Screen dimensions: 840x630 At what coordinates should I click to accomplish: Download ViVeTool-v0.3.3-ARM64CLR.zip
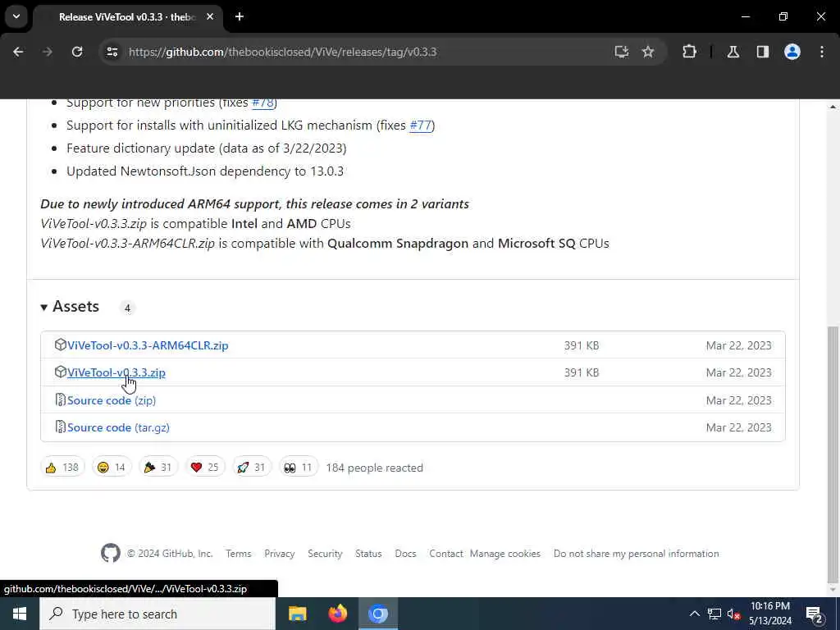point(148,345)
